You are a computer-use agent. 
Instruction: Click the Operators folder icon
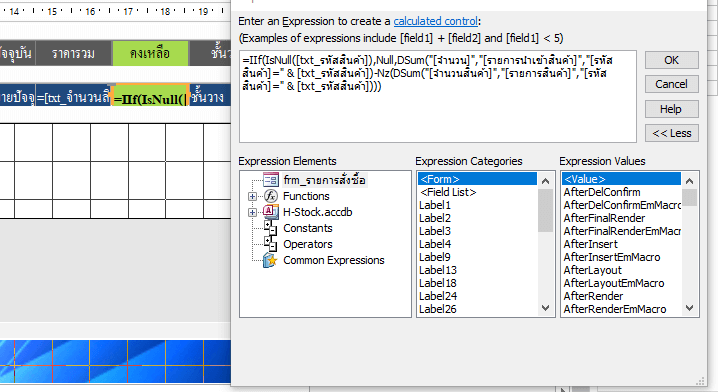(271, 244)
